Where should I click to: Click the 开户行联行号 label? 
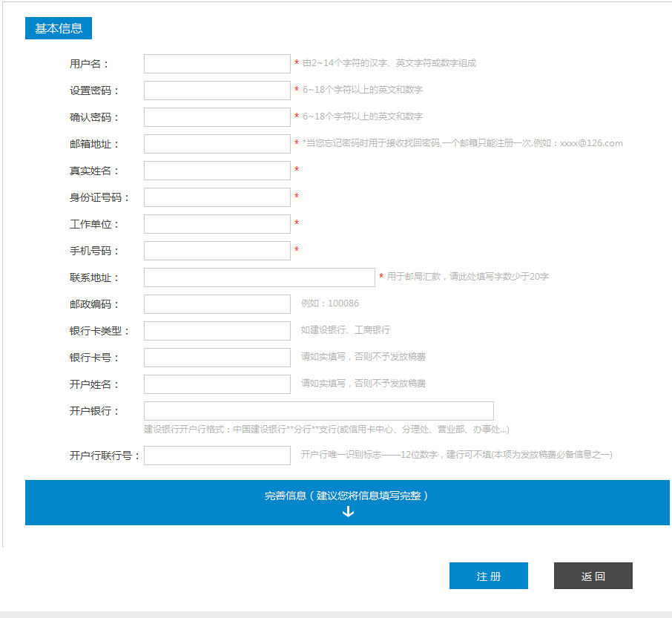tap(104, 456)
